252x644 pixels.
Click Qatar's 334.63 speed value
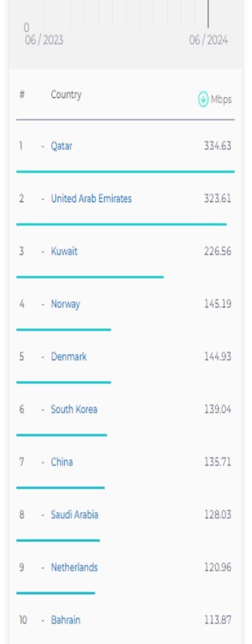tap(218, 146)
